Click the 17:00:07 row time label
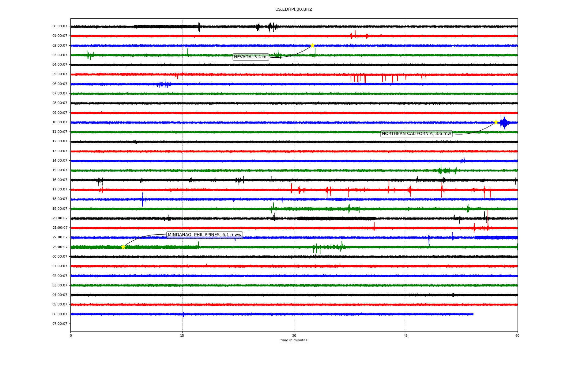The width and height of the screenshot is (588, 368). [x=60, y=190]
